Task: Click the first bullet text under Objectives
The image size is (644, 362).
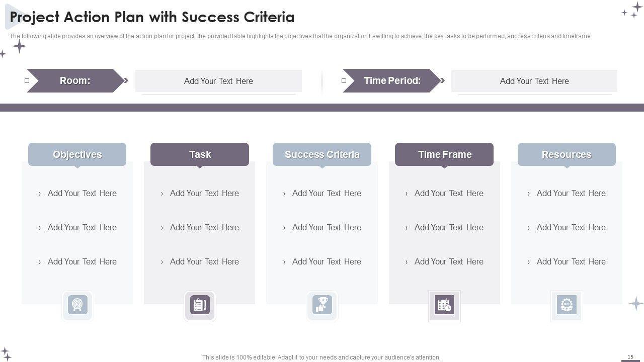Action: [82, 193]
